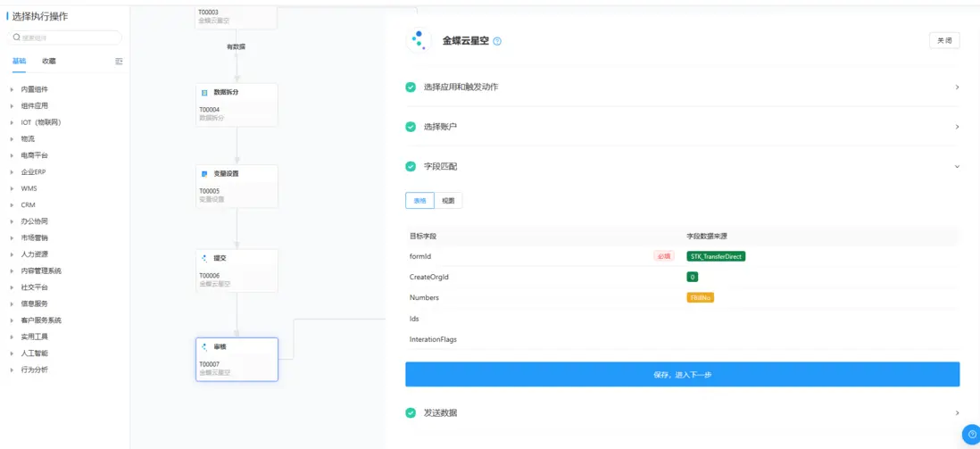Select the T00007 审核 node

(x=237, y=360)
